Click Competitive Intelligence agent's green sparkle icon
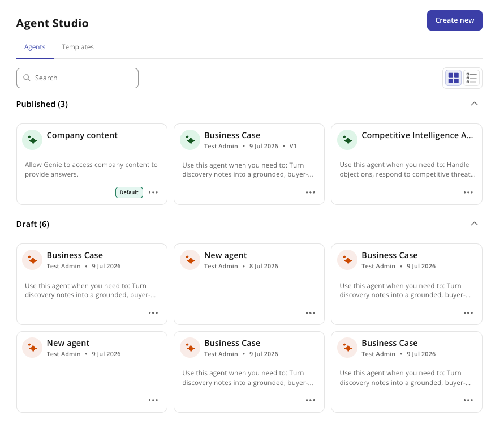This screenshot has height=424, width=504. click(347, 140)
